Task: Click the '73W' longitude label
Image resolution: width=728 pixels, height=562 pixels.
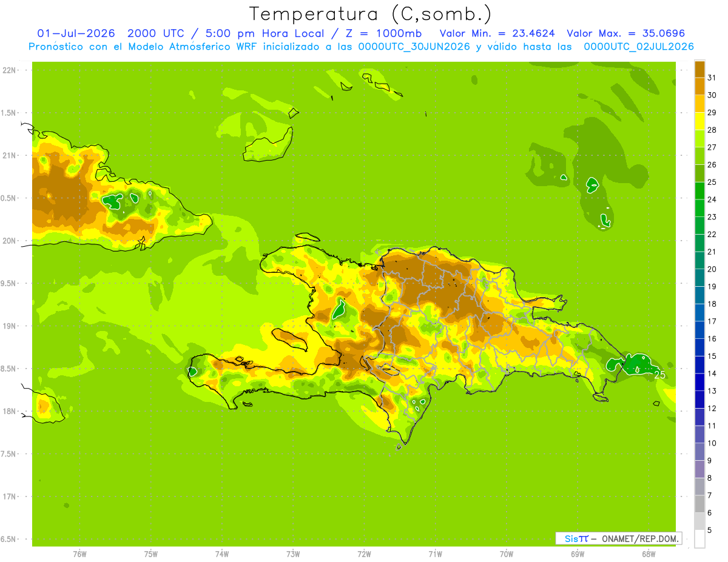Action: pyautogui.click(x=293, y=554)
